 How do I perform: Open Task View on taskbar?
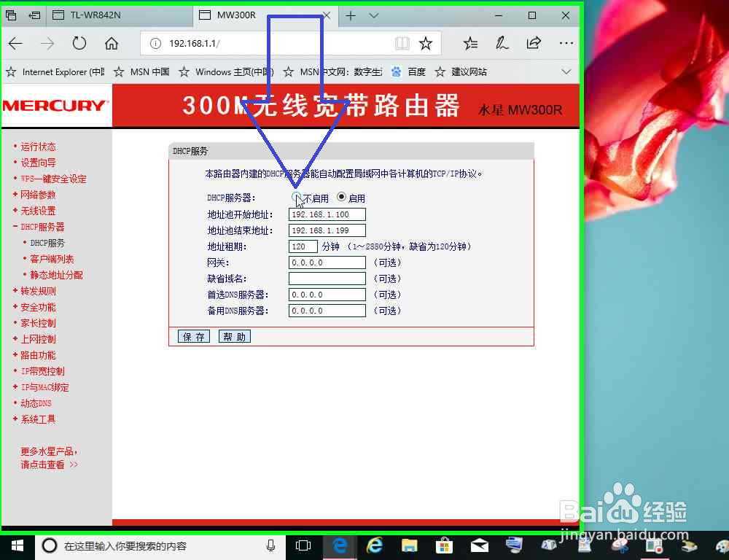click(x=303, y=545)
